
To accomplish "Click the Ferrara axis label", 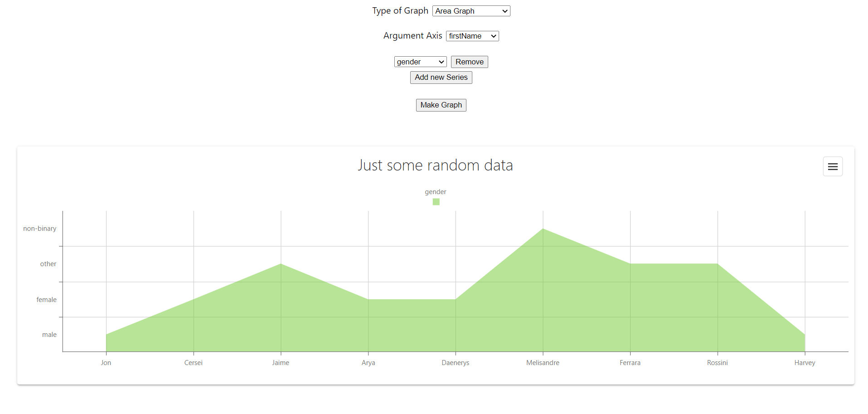I will (630, 363).
